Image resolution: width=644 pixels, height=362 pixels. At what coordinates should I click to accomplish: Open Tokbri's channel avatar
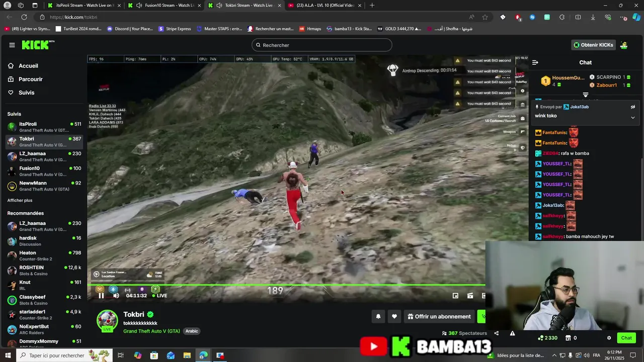pos(107,321)
